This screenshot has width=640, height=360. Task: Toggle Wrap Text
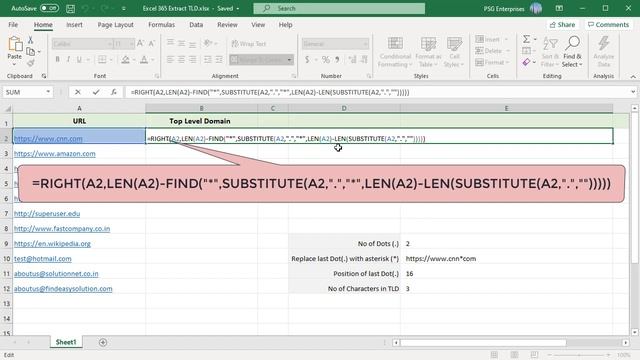coord(249,44)
